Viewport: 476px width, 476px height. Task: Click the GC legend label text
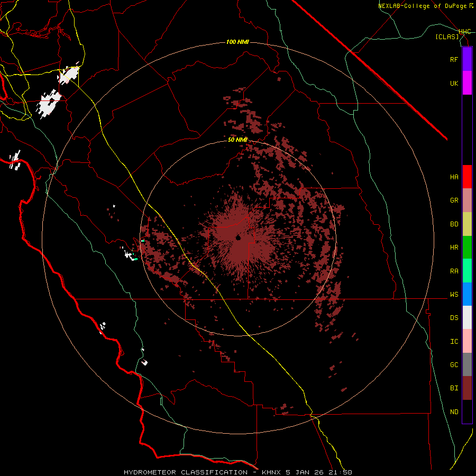pos(454,364)
